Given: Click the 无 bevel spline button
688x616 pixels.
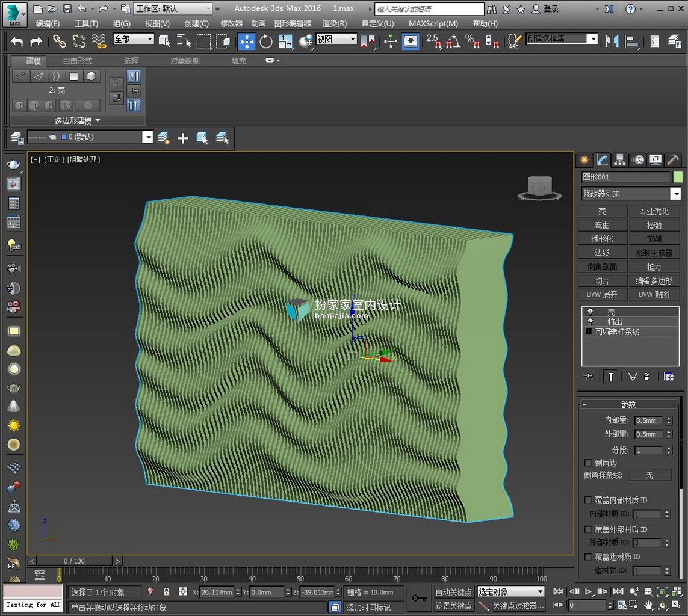Looking at the screenshot, I should 650,475.
